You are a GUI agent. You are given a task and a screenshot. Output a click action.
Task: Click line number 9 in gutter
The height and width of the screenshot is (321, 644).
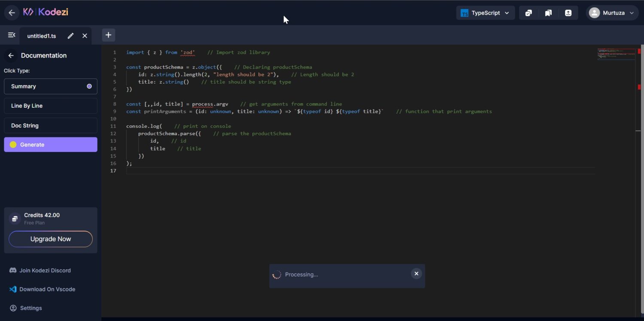[115, 112]
